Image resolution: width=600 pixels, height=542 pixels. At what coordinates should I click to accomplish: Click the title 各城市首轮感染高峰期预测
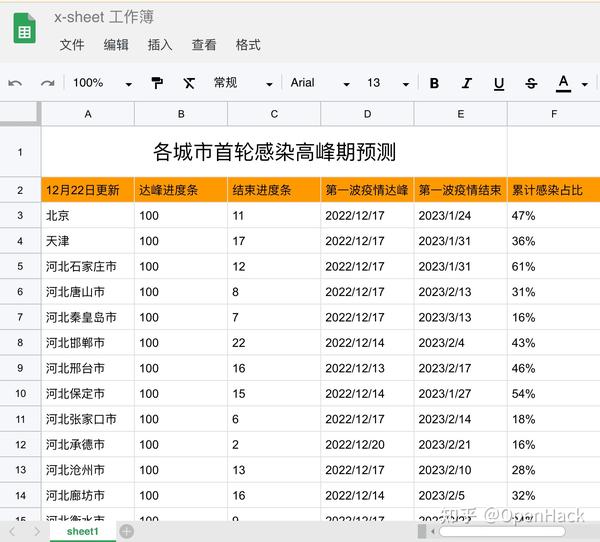pyautogui.click(x=274, y=152)
